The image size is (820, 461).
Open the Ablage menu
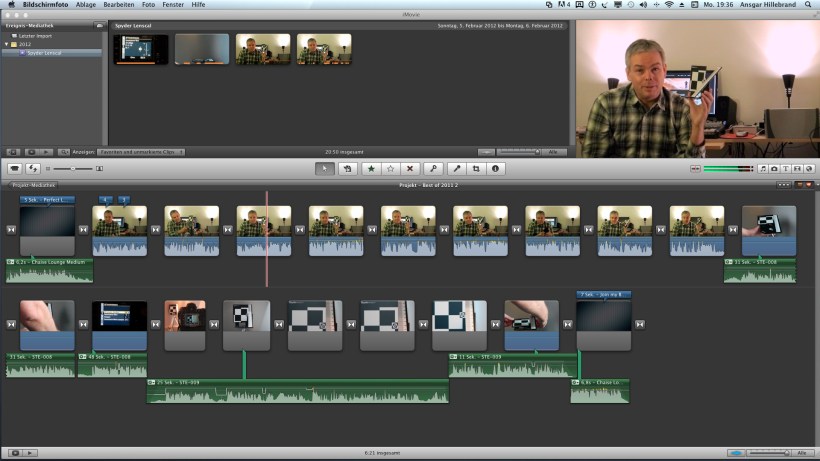tap(86, 4)
